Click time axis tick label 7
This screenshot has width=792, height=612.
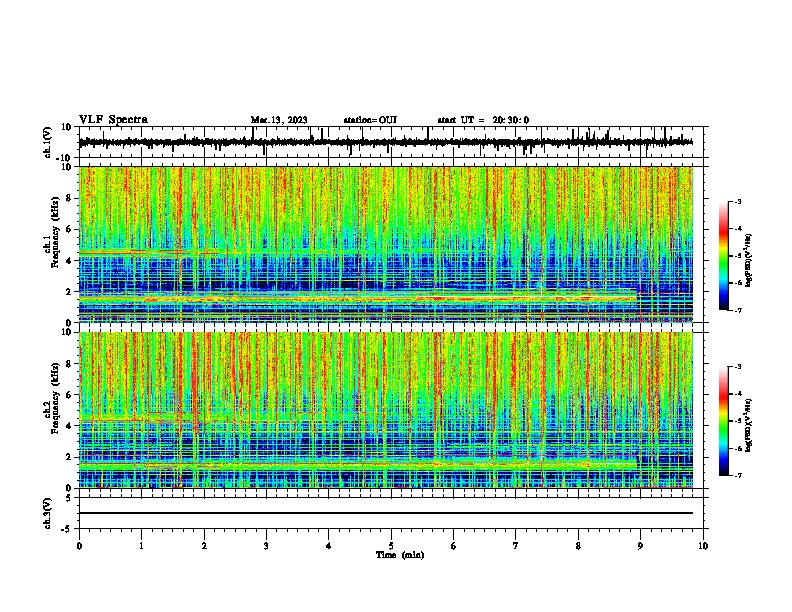tap(516, 546)
